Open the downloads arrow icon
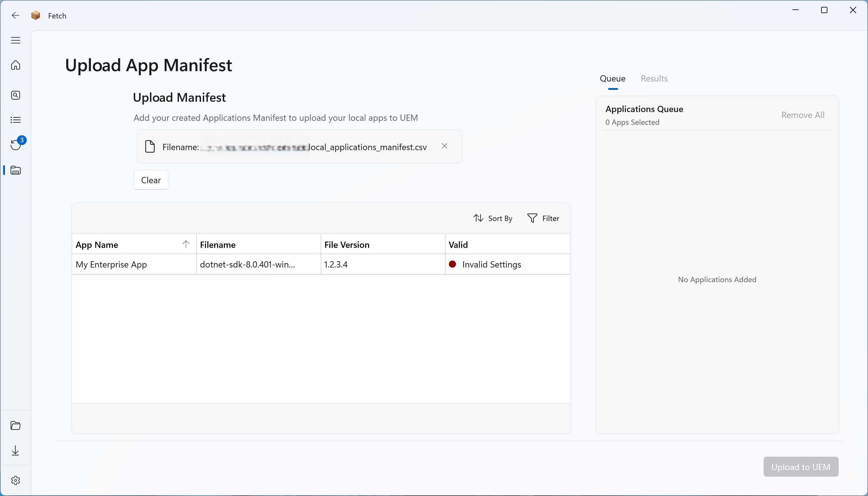868x496 pixels. click(16, 451)
